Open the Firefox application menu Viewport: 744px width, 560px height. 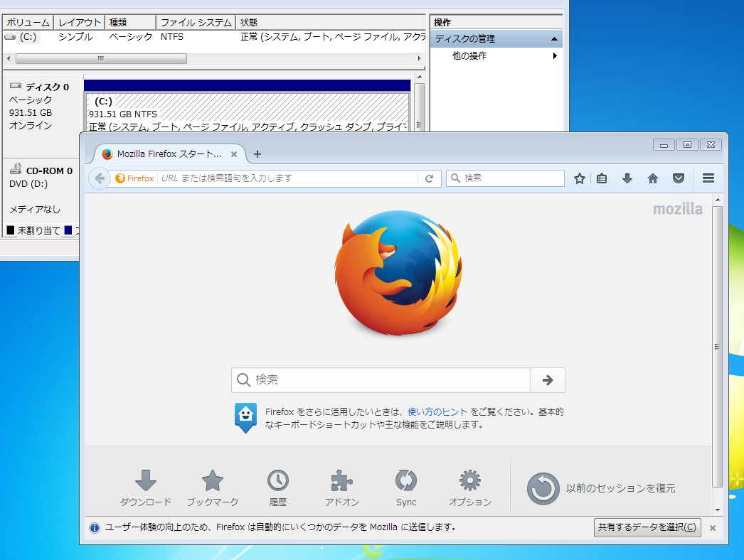click(708, 178)
